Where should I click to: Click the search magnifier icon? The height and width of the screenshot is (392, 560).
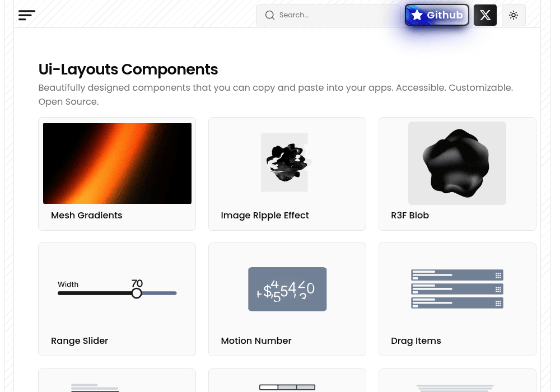click(270, 15)
